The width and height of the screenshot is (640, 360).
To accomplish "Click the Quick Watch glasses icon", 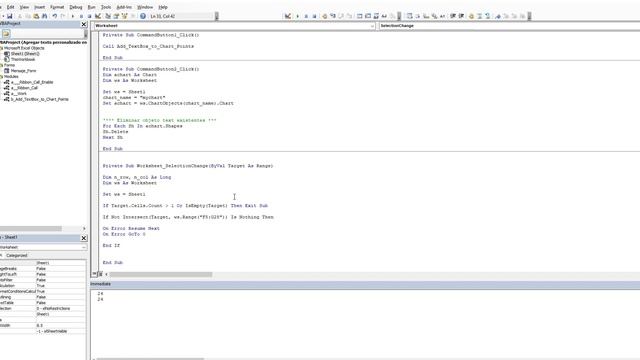I will (x=384, y=16).
